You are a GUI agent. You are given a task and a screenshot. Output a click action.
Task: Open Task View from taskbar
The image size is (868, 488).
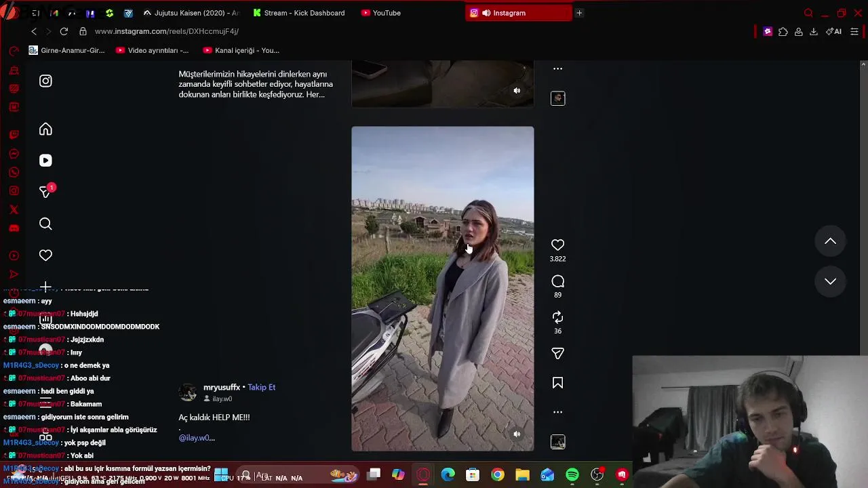pyautogui.click(x=373, y=475)
